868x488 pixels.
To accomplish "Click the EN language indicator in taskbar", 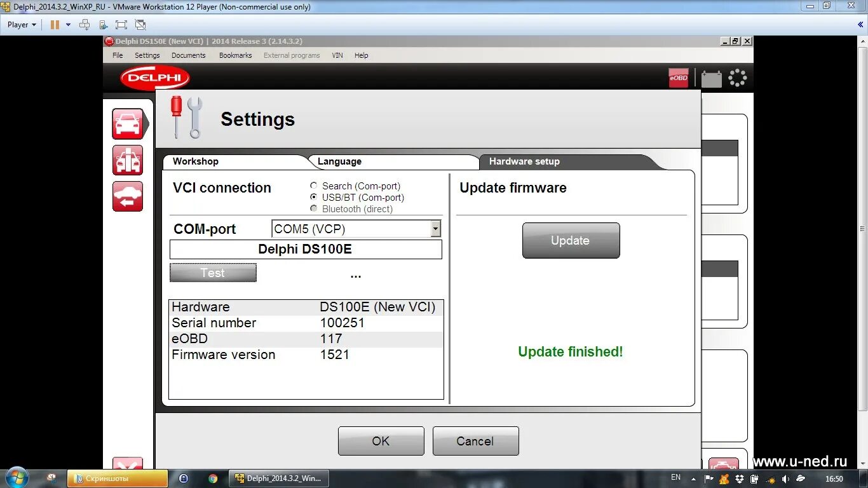I will [675, 478].
